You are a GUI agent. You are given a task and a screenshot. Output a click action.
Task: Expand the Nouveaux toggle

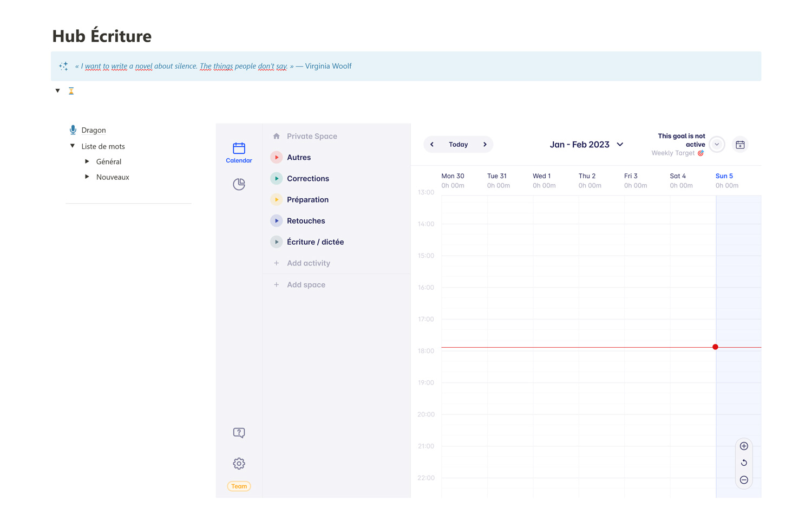click(x=87, y=177)
